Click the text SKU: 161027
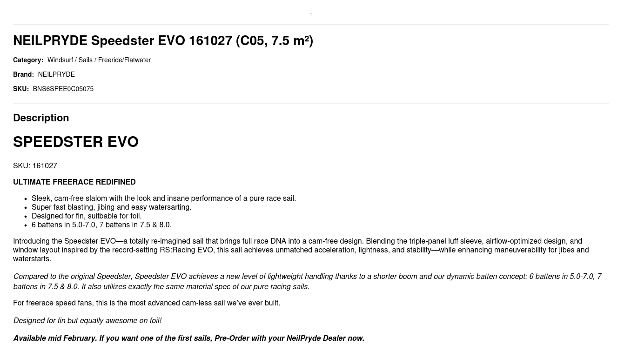This screenshot has height=364, width=618. 35,166
